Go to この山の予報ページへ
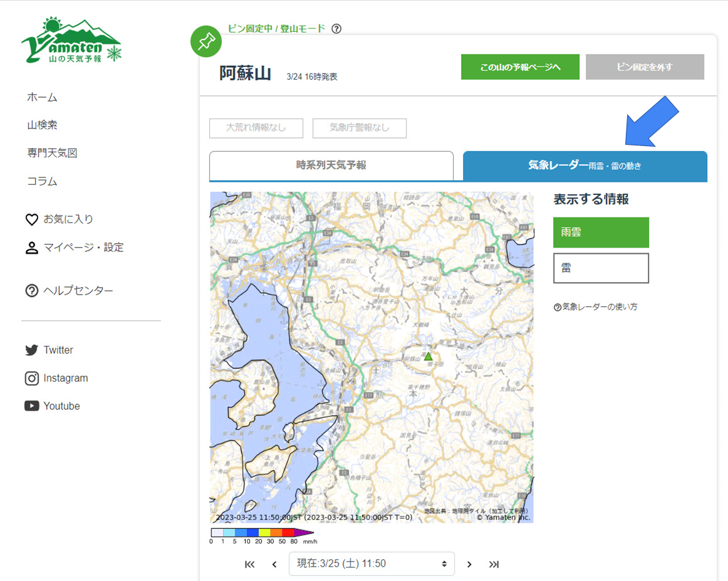The image size is (728, 581). pos(520,67)
